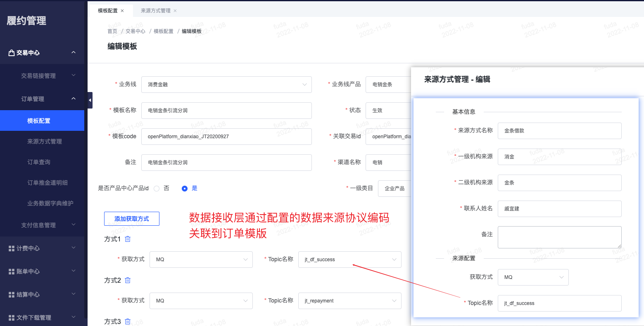Image resolution: width=644 pixels, height=326 pixels.
Task: Click the 模板名称 input field
Action: tap(226, 111)
